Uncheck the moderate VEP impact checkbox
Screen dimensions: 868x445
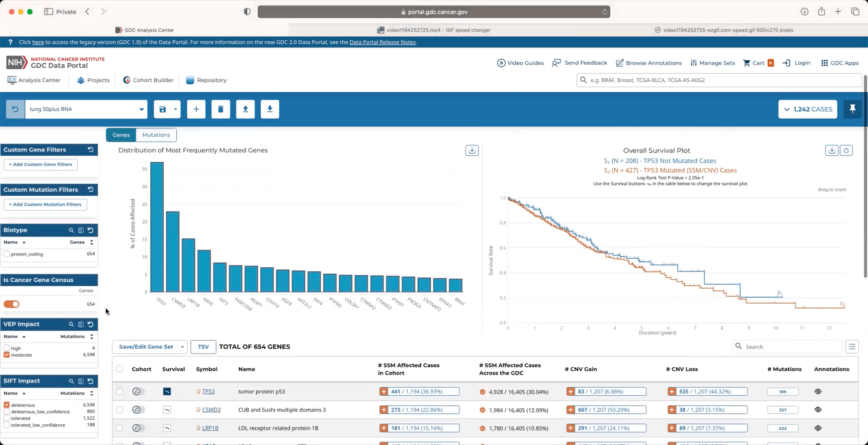click(x=7, y=355)
